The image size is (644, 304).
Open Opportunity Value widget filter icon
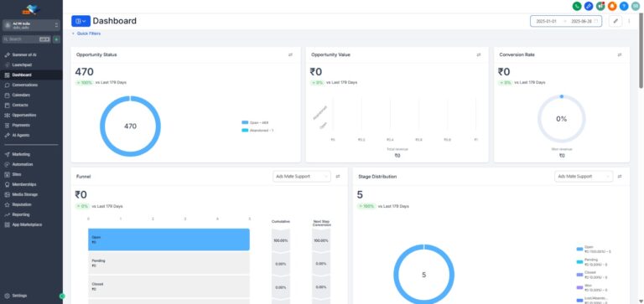click(479, 54)
